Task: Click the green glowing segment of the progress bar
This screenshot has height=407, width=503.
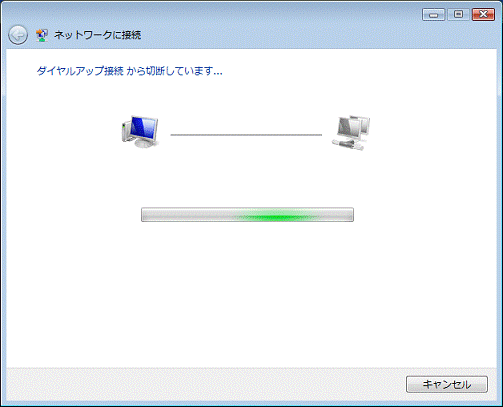Action: point(275,216)
